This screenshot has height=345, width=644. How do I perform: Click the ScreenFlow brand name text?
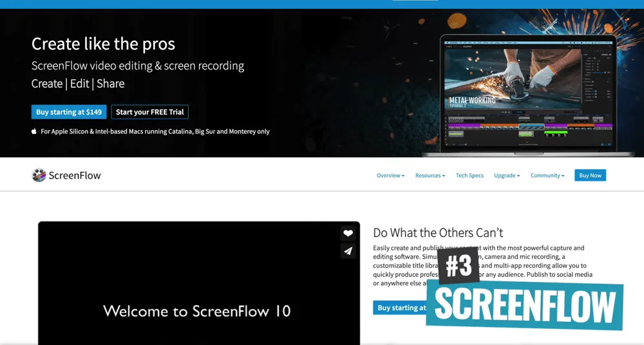[75, 175]
